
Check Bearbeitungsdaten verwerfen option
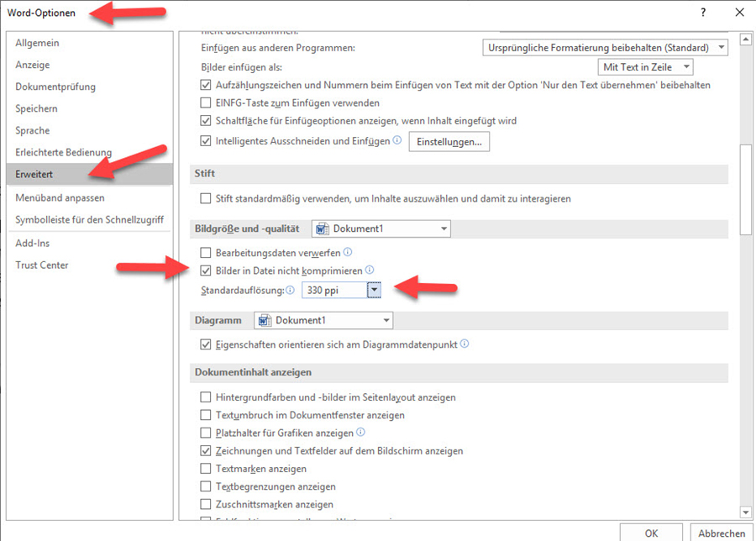206,252
